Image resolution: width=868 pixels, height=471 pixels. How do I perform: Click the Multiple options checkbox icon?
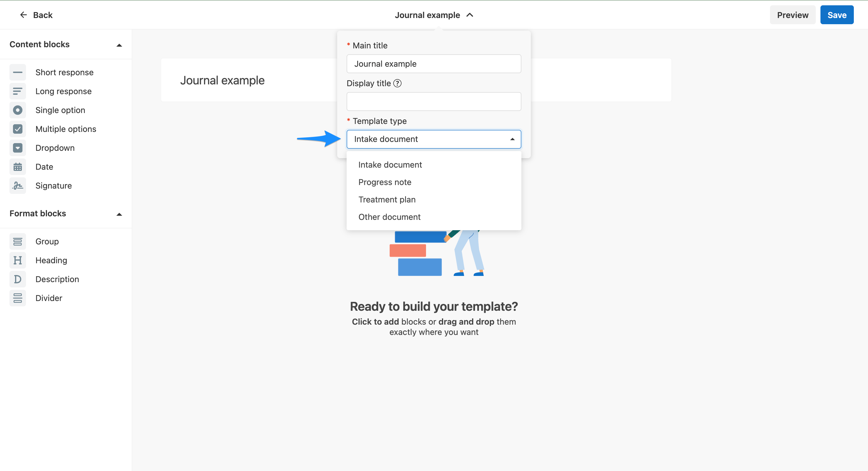pos(17,129)
